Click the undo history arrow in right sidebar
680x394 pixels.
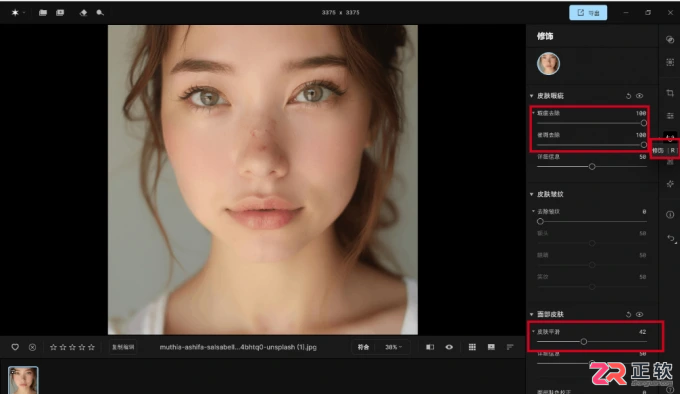coord(671,238)
